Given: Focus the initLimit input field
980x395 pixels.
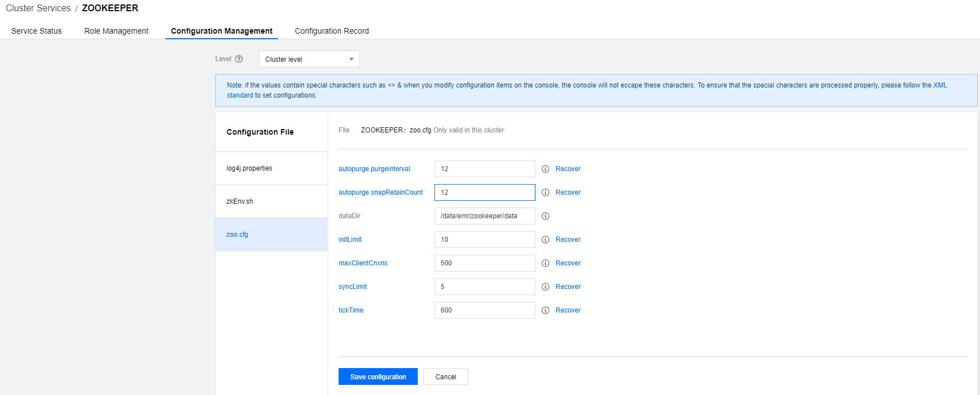Looking at the screenshot, I should 485,240.
